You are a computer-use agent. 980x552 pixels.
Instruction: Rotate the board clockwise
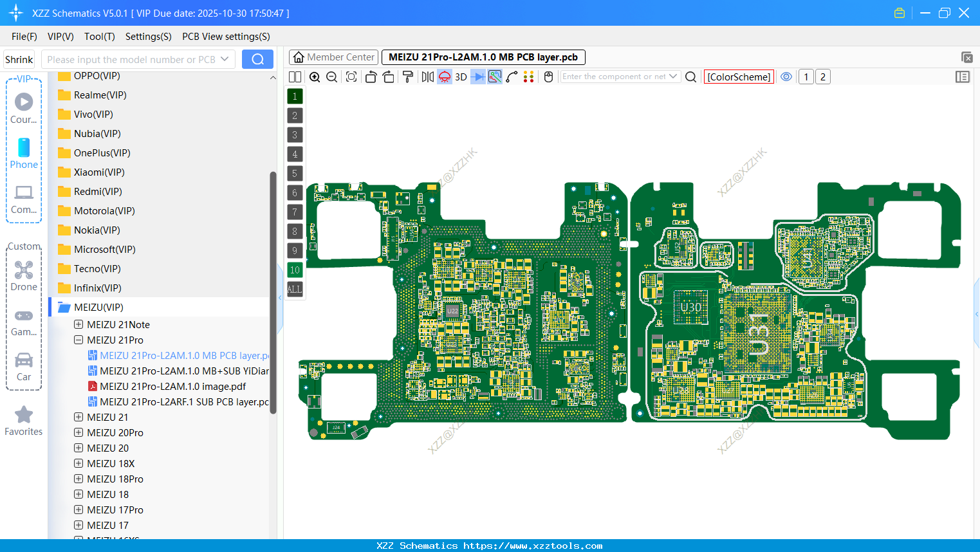tap(389, 77)
